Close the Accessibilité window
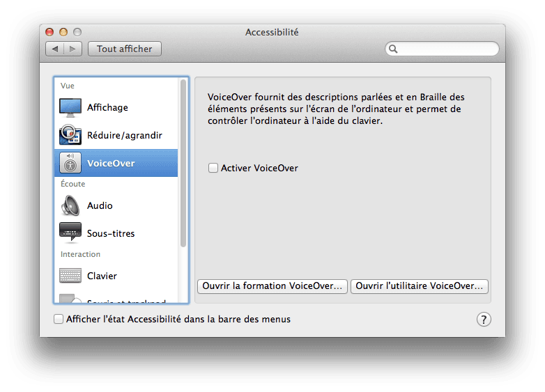 [x=49, y=32]
